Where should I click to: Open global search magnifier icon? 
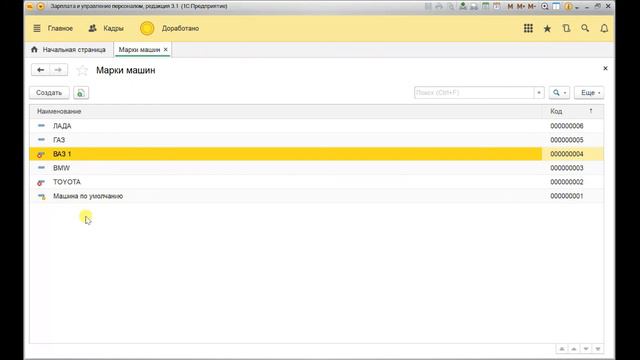(585, 28)
